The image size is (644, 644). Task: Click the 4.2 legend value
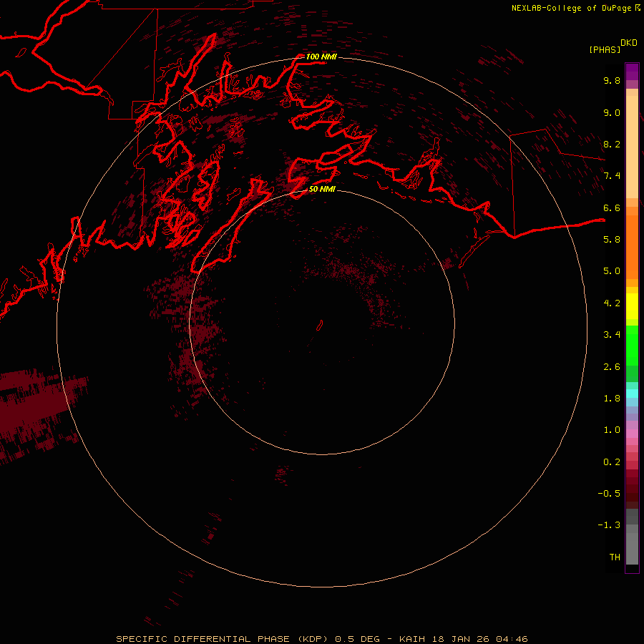click(612, 303)
